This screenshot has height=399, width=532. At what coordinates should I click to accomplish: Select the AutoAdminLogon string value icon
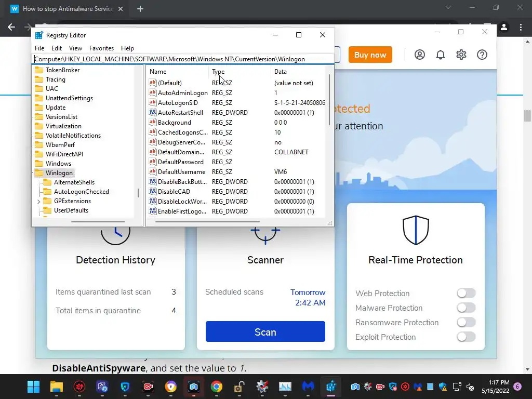[x=153, y=92]
